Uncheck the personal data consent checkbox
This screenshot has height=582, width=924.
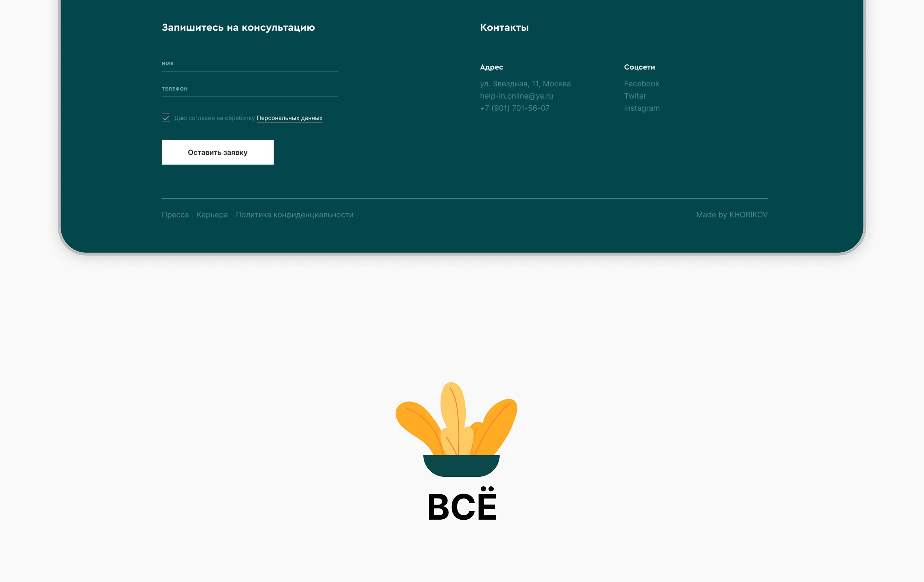[166, 118]
